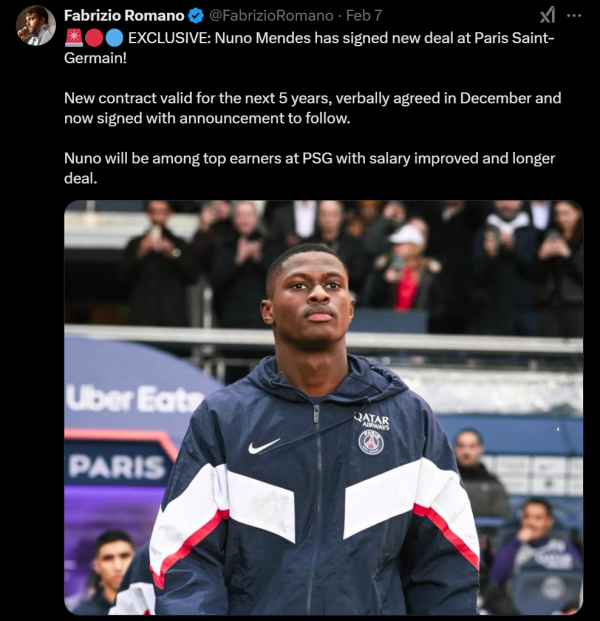Click the Qatar Airways logo on jacket
Screen dimensions: 600x621
coord(371,421)
